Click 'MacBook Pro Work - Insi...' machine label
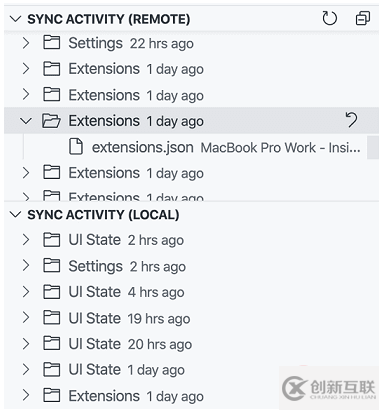The image size is (379, 410). click(281, 148)
